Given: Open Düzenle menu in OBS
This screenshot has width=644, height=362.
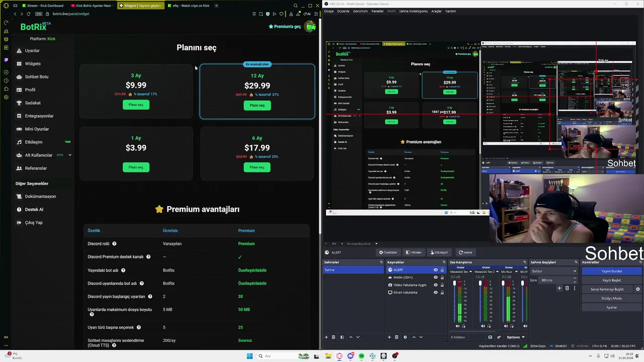Looking at the screenshot, I should click(343, 11).
